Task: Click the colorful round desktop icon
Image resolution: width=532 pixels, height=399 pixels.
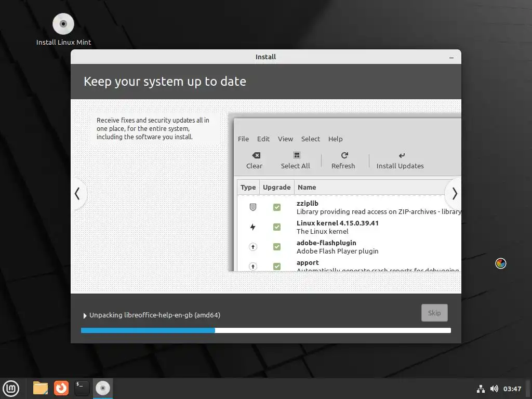Action: click(x=501, y=263)
